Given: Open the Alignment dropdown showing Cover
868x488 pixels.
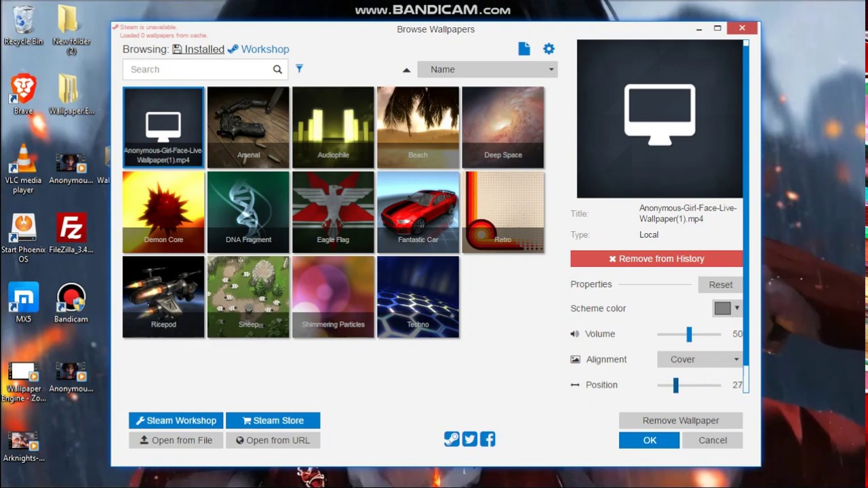Looking at the screenshot, I should (x=700, y=359).
